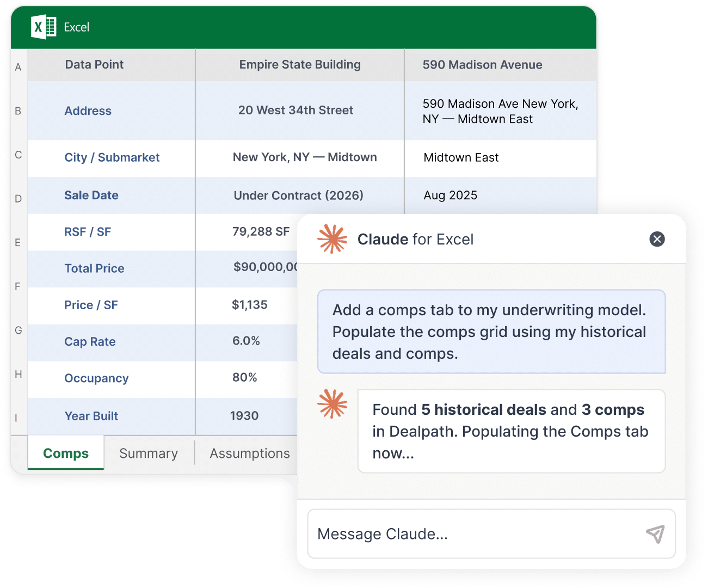The width and height of the screenshot is (708, 588).
Task: Click the Excel title text in green bar
Action: coord(77,27)
